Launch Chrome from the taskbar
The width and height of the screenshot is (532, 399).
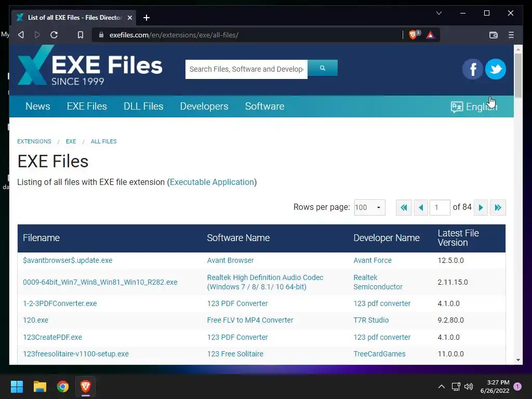[x=63, y=387]
